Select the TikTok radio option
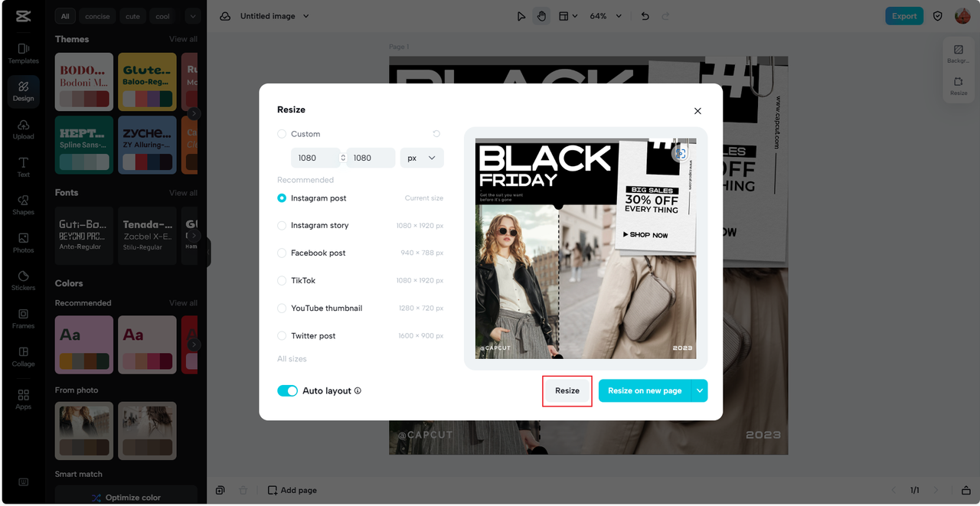Viewport: 980px width, 506px height. coord(282,281)
